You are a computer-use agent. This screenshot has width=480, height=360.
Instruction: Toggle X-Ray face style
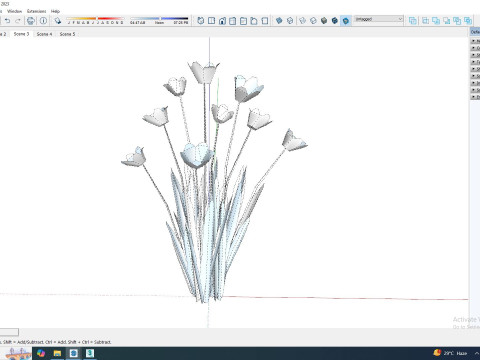(x=279, y=21)
